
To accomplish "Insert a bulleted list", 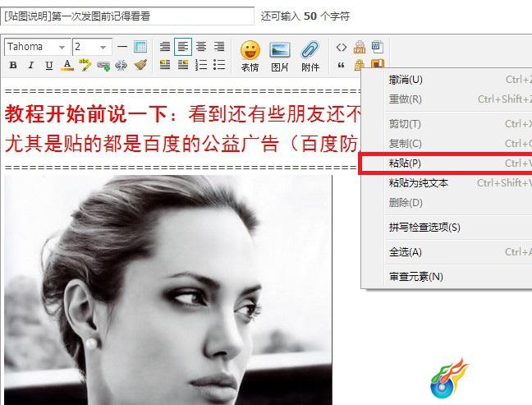I will 219,65.
